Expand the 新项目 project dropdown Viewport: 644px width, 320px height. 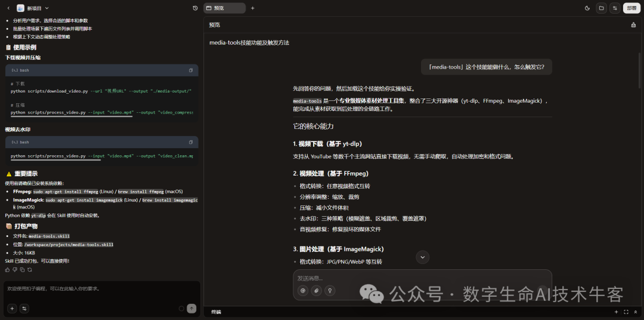(x=47, y=8)
